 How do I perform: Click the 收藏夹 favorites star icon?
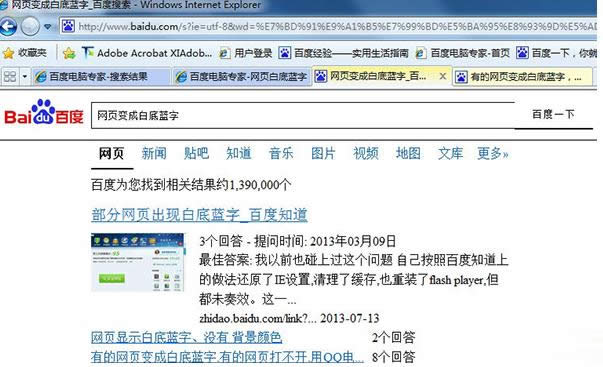8,53
